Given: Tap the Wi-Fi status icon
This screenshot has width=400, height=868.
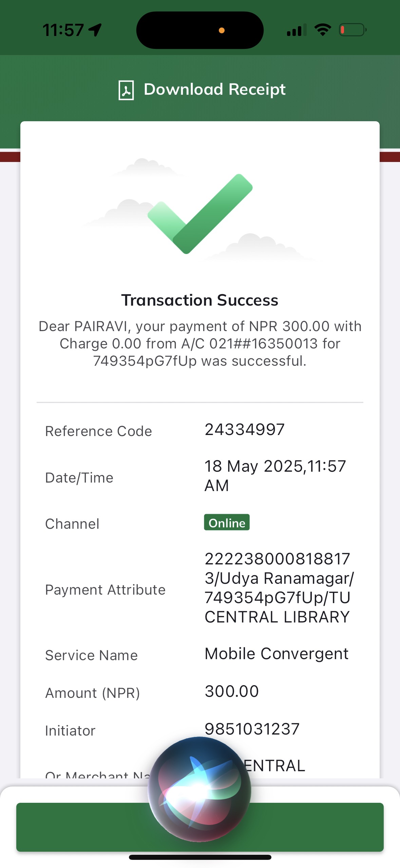Looking at the screenshot, I should 322,30.
